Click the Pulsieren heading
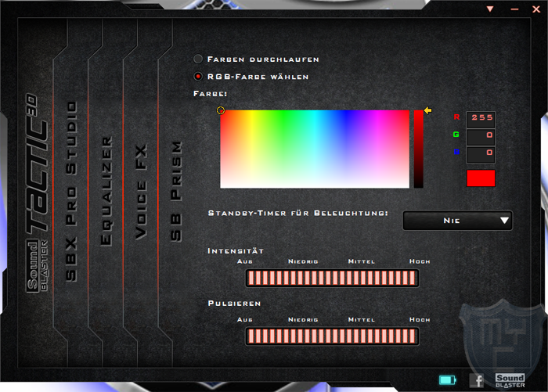This screenshot has width=548, height=392. [x=234, y=304]
